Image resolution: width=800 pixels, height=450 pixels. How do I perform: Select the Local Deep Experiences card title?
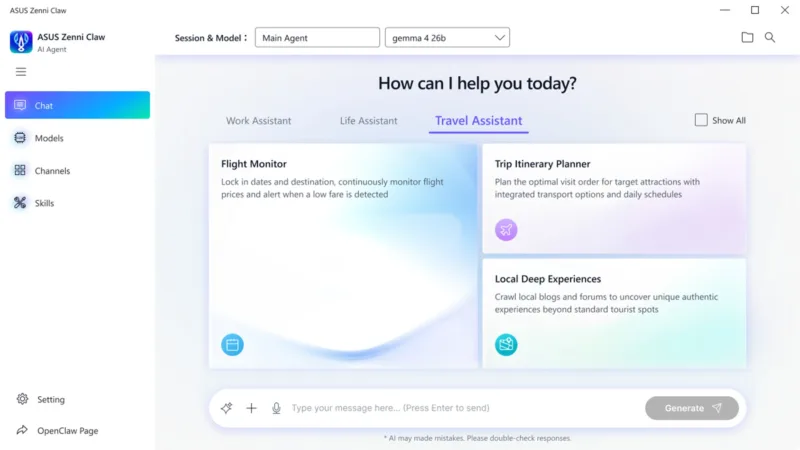click(x=547, y=279)
